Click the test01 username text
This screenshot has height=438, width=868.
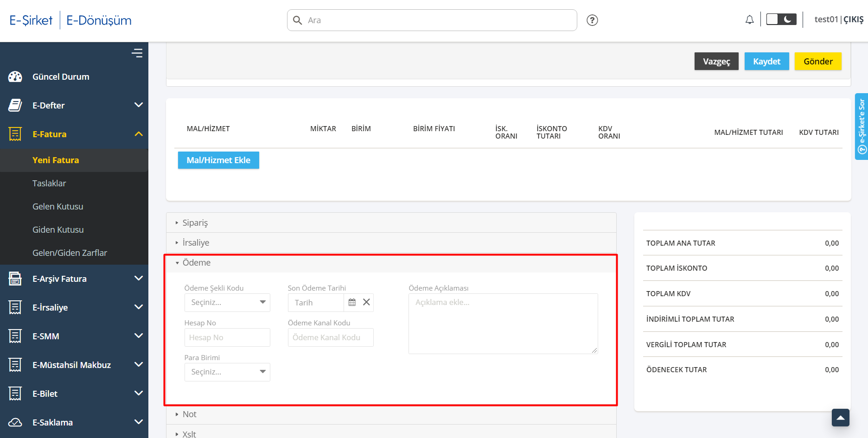pos(826,19)
